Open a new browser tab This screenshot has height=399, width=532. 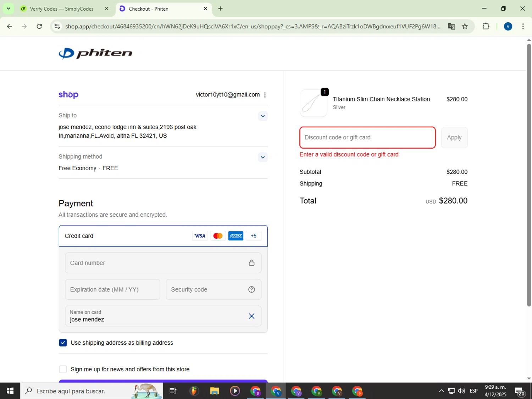coord(220,9)
